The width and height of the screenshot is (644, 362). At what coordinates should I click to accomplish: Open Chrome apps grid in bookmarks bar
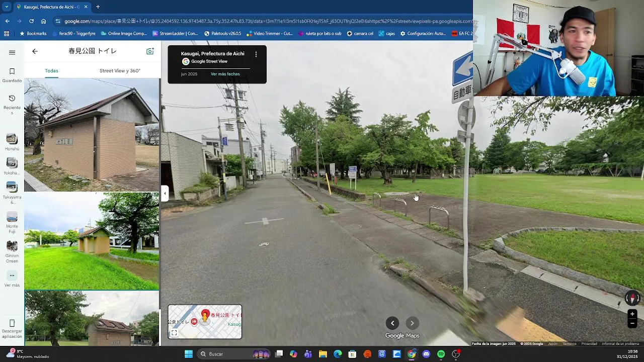pos(7,34)
